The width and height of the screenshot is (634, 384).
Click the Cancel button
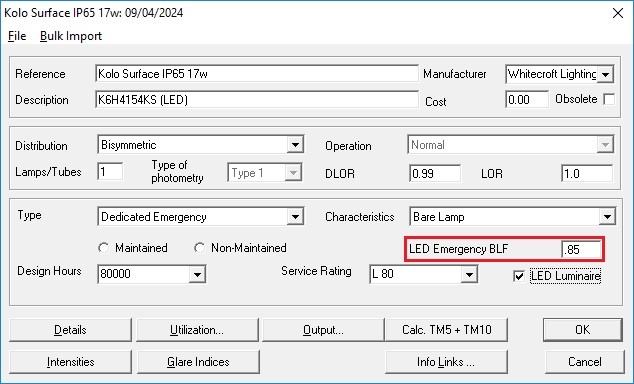coord(585,362)
